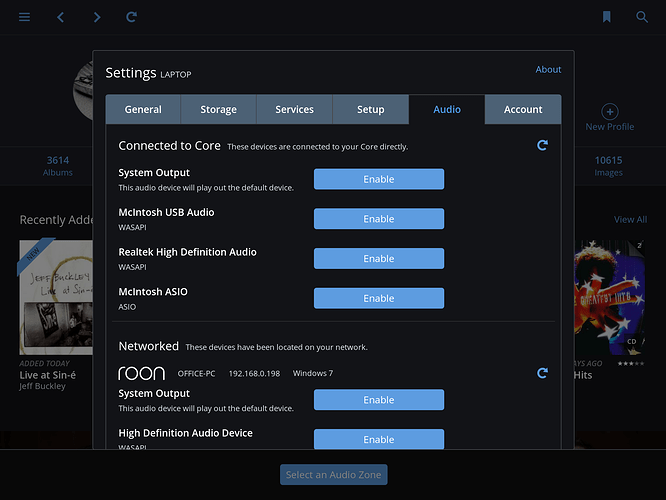This screenshot has width=666, height=500.
Task: Open bookmarks with the bookmark icon
Action: 607,17
